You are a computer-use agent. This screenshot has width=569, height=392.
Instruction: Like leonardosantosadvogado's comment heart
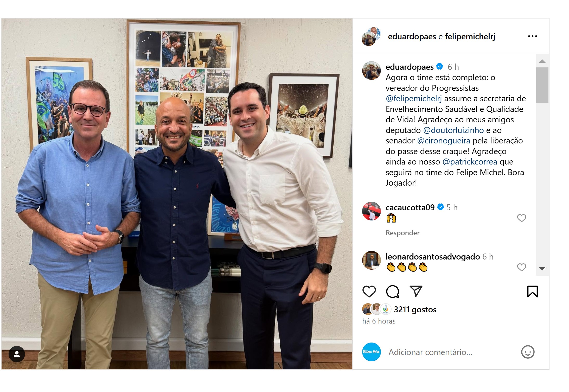(x=521, y=267)
